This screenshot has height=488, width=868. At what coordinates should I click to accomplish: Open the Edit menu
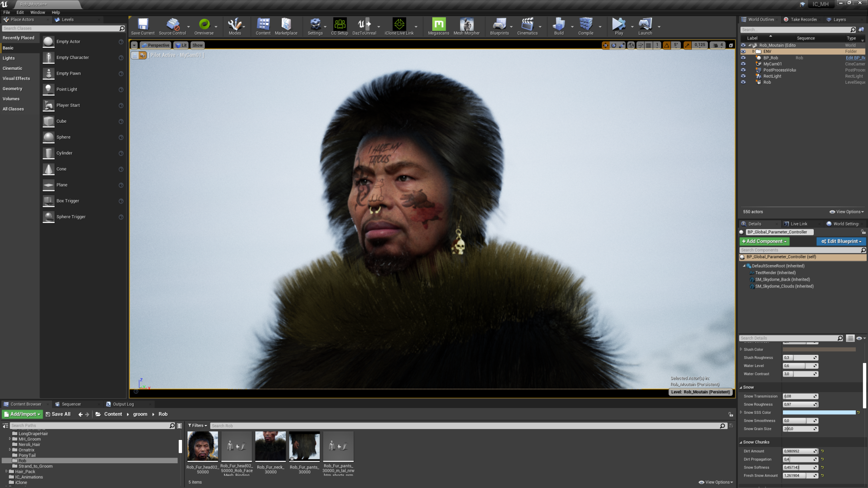pos(20,13)
